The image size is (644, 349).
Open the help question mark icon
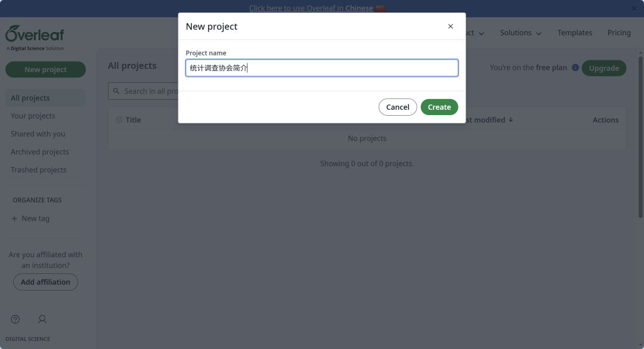(x=15, y=319)
